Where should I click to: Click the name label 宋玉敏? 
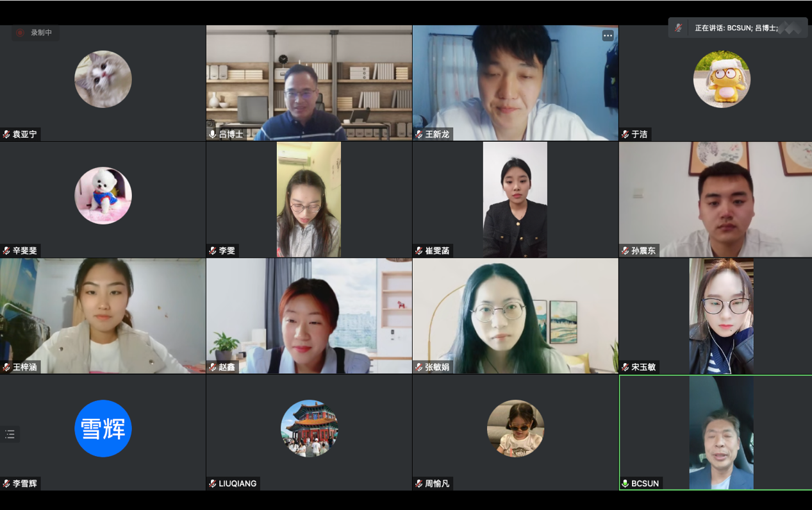pyautogui.click(x=643, y=367)
